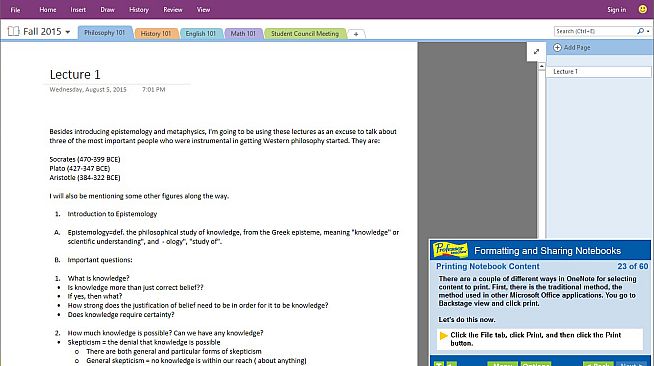Select the Philosophy 101 section tab

[x=104, y=33]
